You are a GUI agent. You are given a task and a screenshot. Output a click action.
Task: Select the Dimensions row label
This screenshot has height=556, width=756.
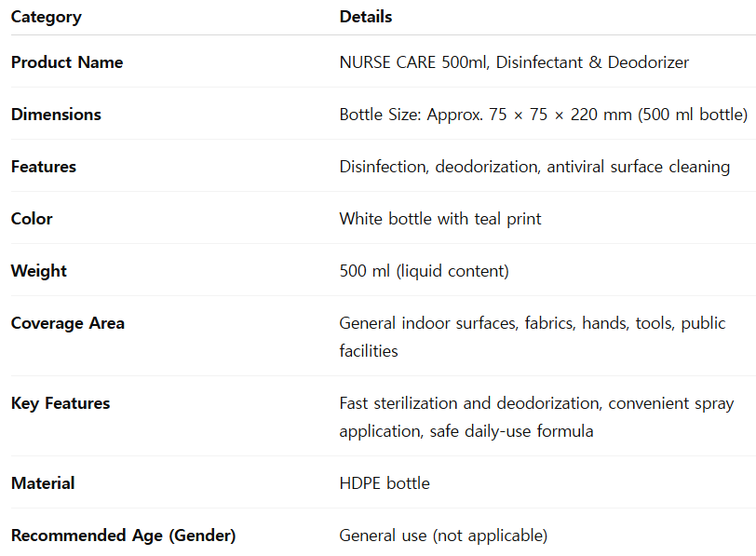coord(56,115)
